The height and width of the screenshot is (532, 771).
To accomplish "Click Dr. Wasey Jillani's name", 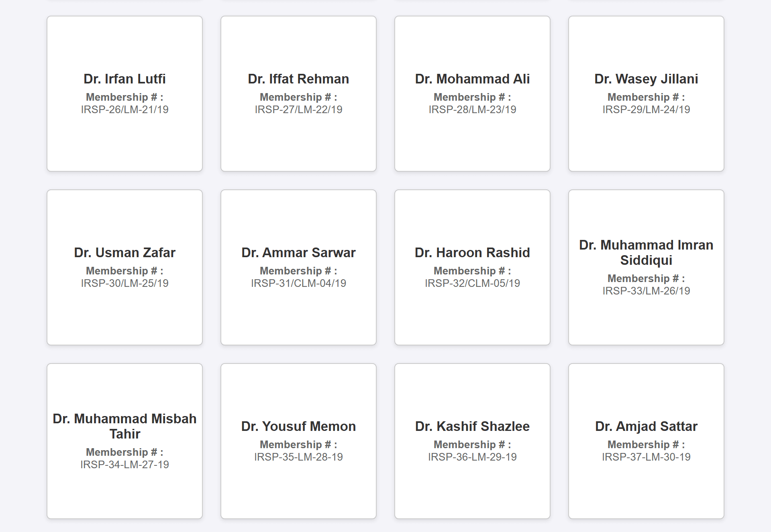I will point(646,79).
